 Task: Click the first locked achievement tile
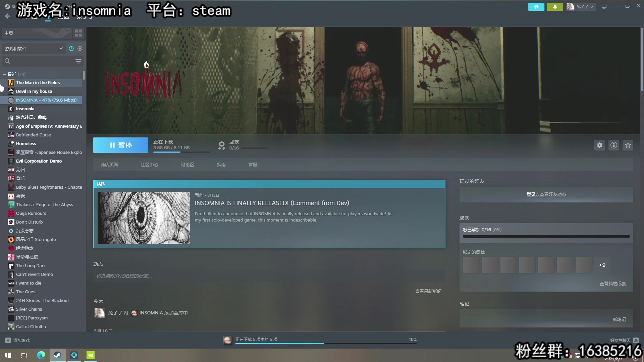coord(471,265)
